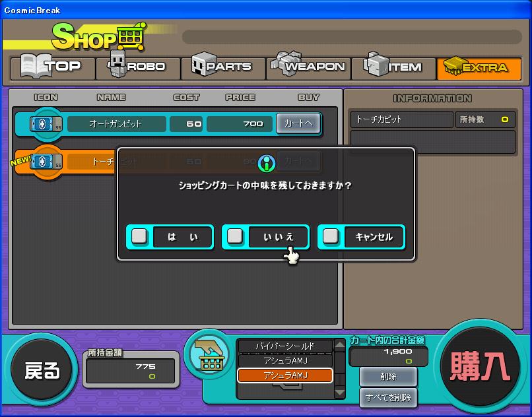Click the 所持数 count field
The width and height of the screenshot is (532, 417).
(x=485, y=119)
